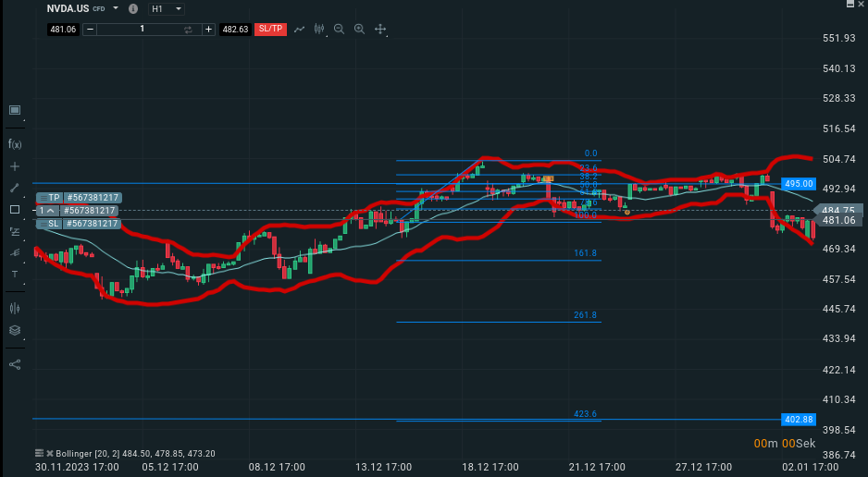Open the layers objects icon

point(15,331)
